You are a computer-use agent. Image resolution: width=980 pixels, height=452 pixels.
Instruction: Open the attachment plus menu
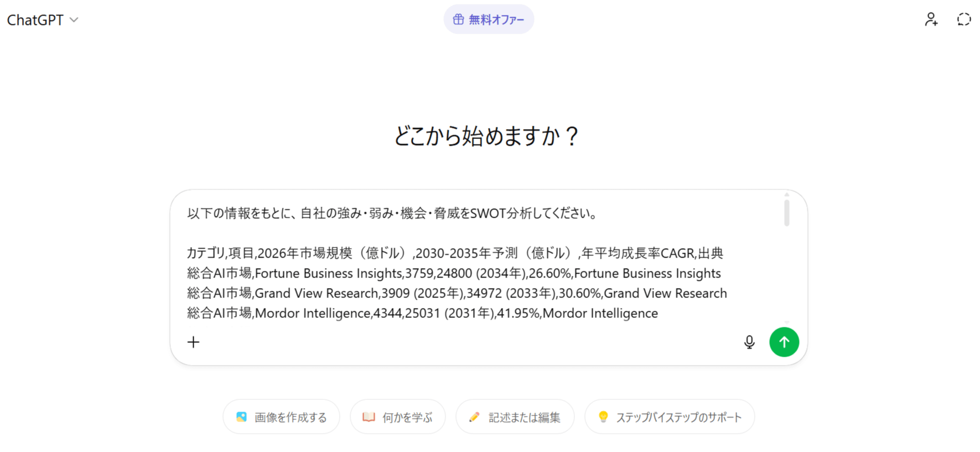point(193,342)
